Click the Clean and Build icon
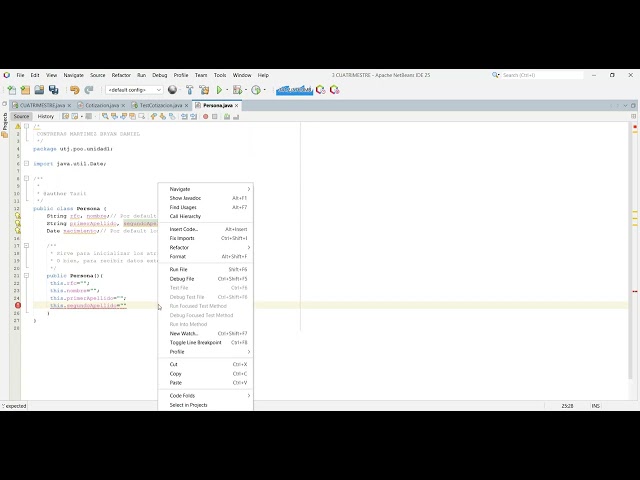The width and height of the screenshot is (640, 480). pyautogui.click(x=204, y=90)
